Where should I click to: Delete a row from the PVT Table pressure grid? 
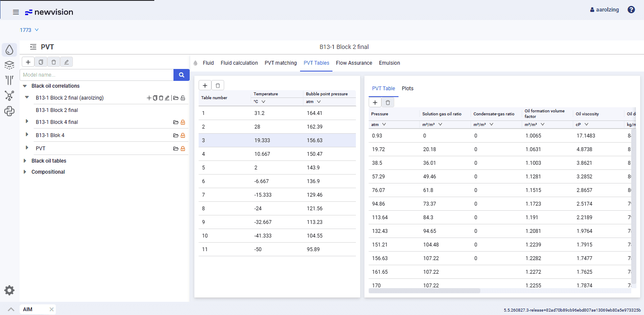(x=388, y=103)
